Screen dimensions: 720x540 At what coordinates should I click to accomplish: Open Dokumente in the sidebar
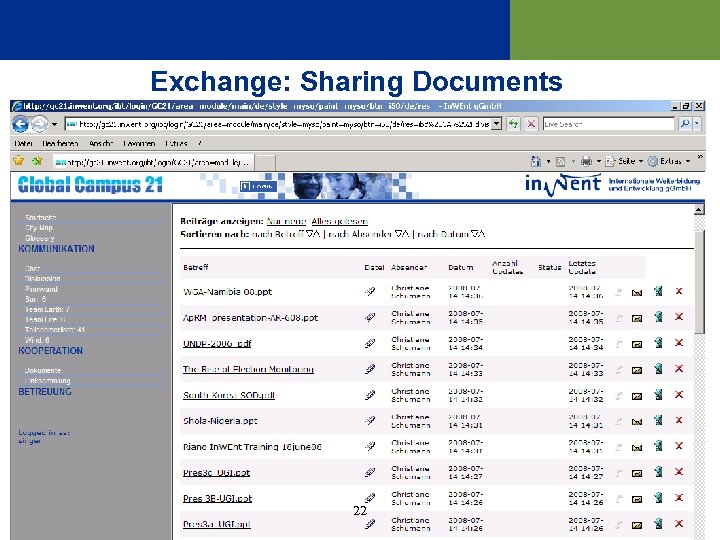(x=43, y=370)
